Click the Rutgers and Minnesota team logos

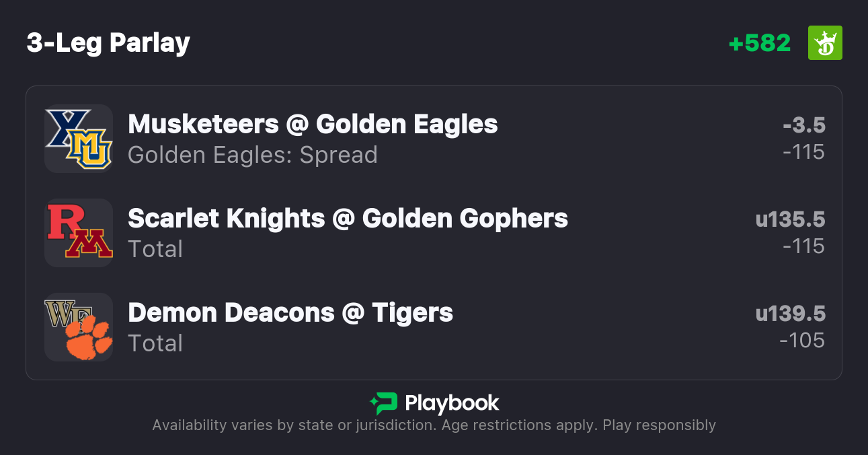click(x=79, y=233)
